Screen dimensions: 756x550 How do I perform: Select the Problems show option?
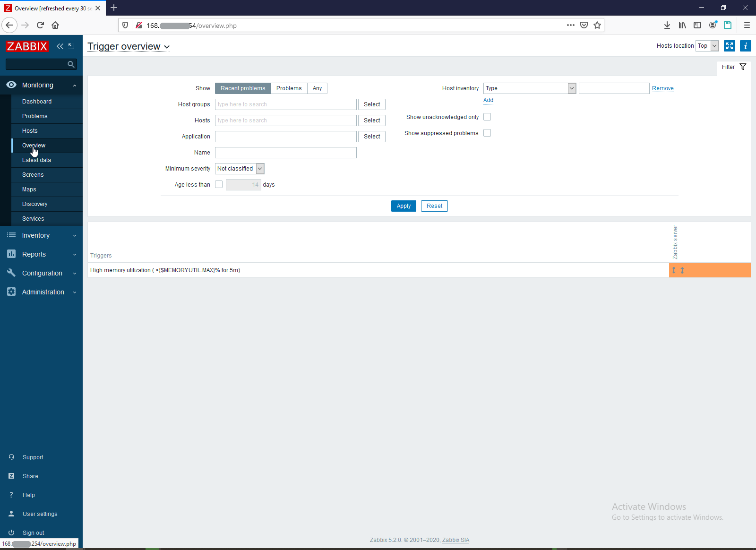pos(289,88)
